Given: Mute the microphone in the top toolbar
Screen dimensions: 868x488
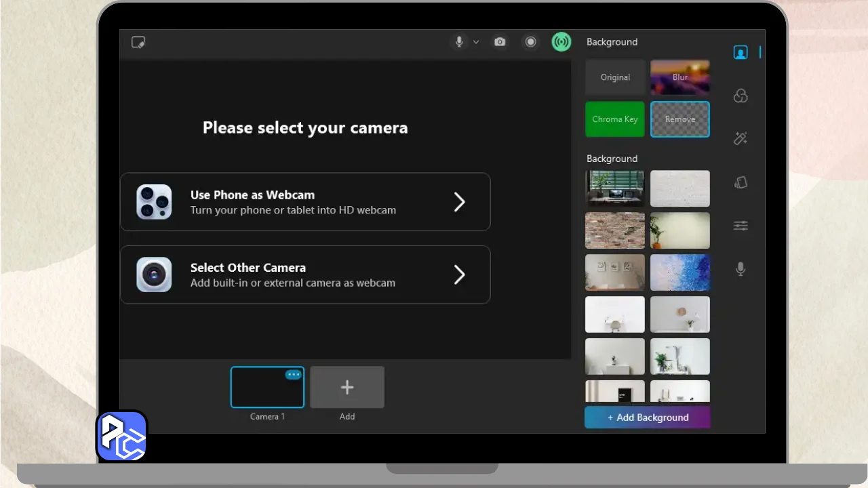Looking at the screenshot, I should pos(459,42).
